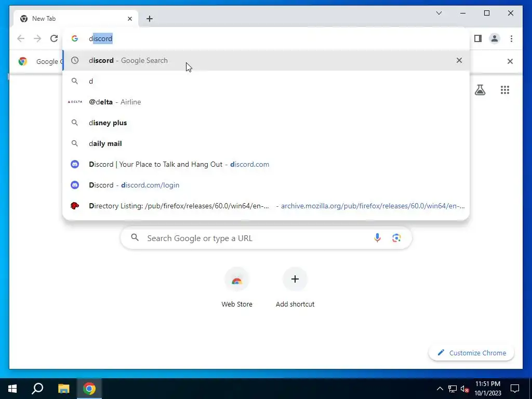Open the muted volume tray icon
This screenshot has height=399, width=532.
tap(464, 389)
